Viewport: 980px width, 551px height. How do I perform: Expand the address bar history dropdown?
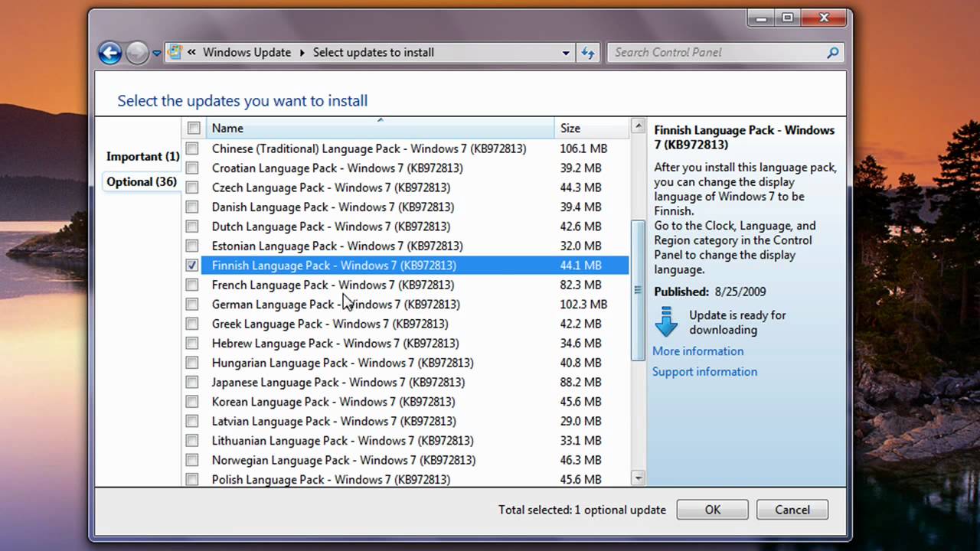click(x=566, y=53)
